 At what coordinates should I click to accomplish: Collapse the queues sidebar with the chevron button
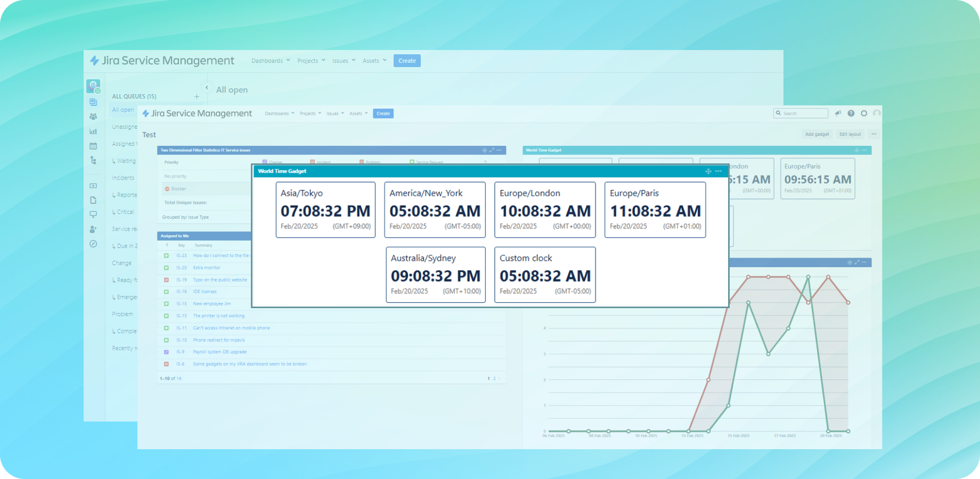207,88
